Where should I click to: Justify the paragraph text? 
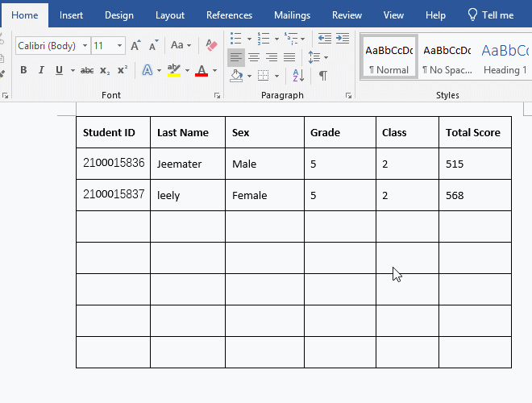click(289, 57)
